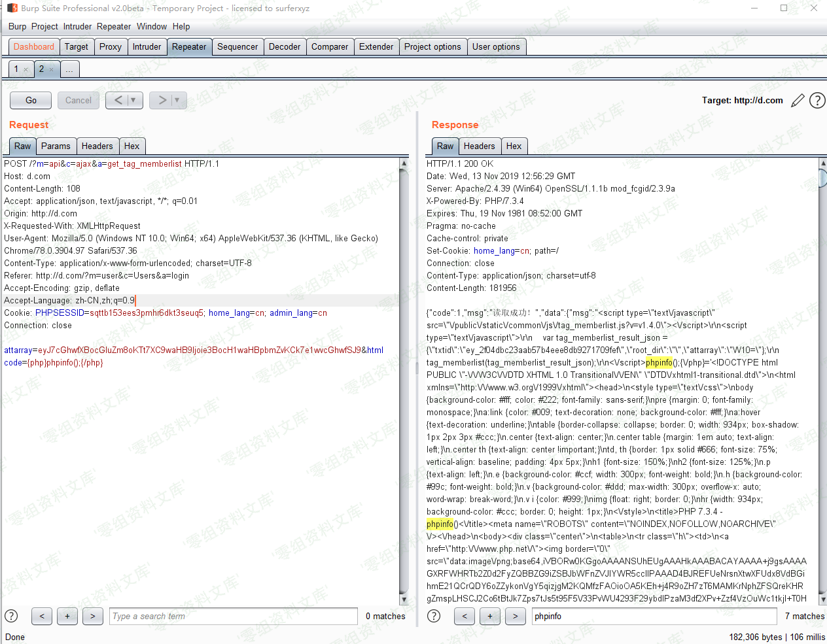Click the '7 matches' label
This screenshot has width=827, height=644.
click(805, 616)
